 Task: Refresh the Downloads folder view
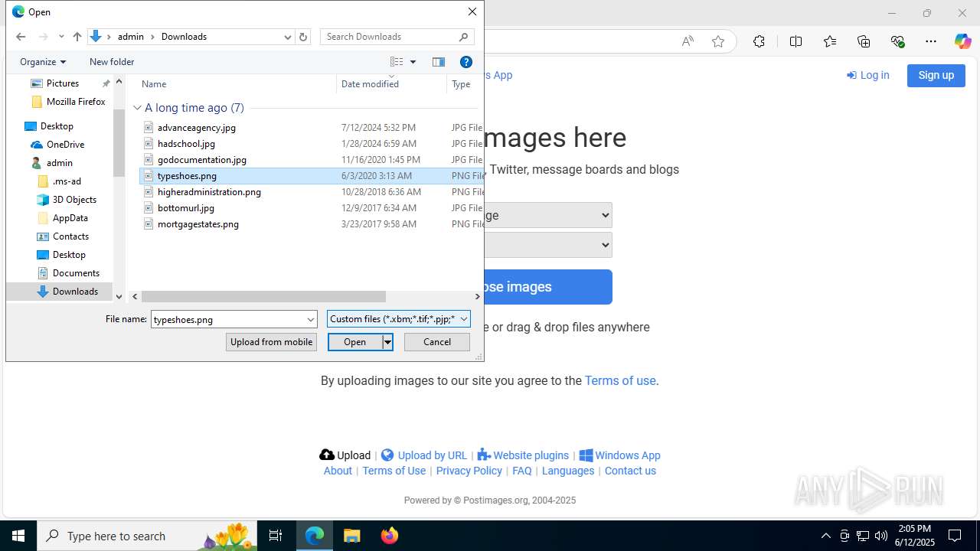(303, 37)
